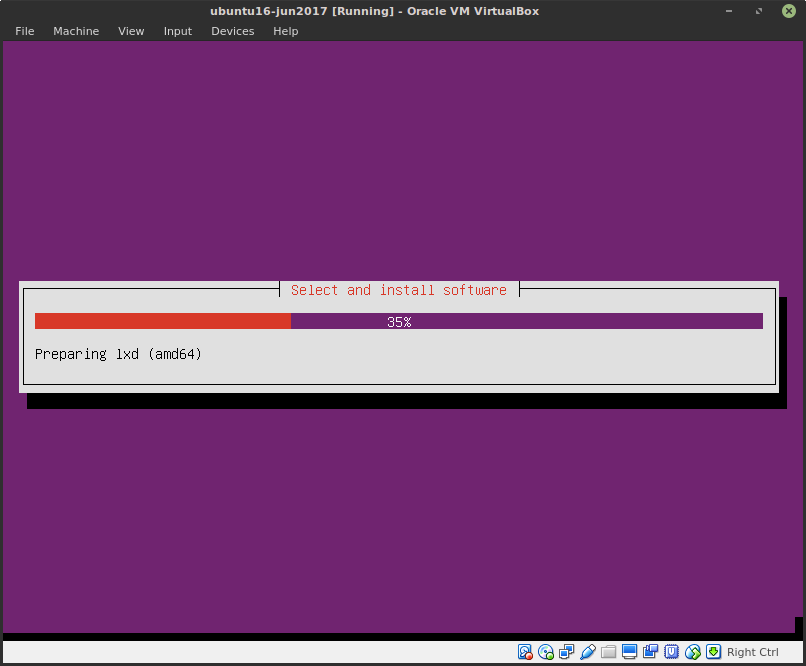The height and width of the screenshot is (666, 806).
Task: Click the mouse integration status icon
Action: point(693,651)
